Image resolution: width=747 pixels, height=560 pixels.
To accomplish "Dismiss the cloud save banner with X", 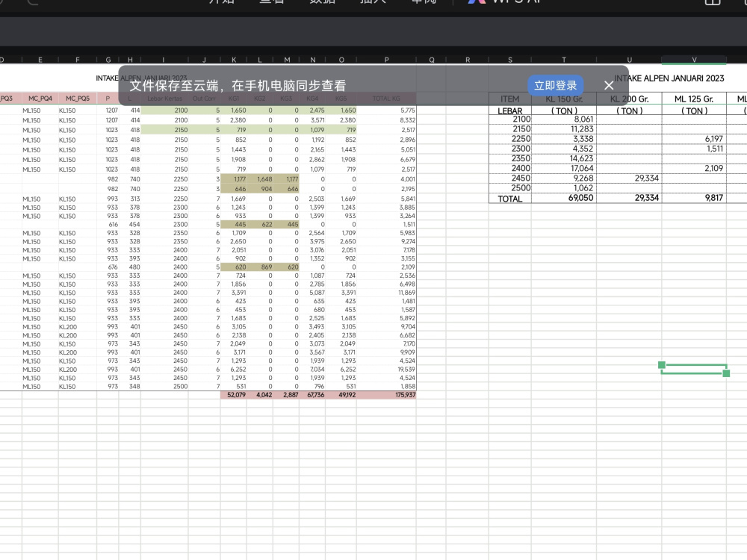I will click(608, 85).
